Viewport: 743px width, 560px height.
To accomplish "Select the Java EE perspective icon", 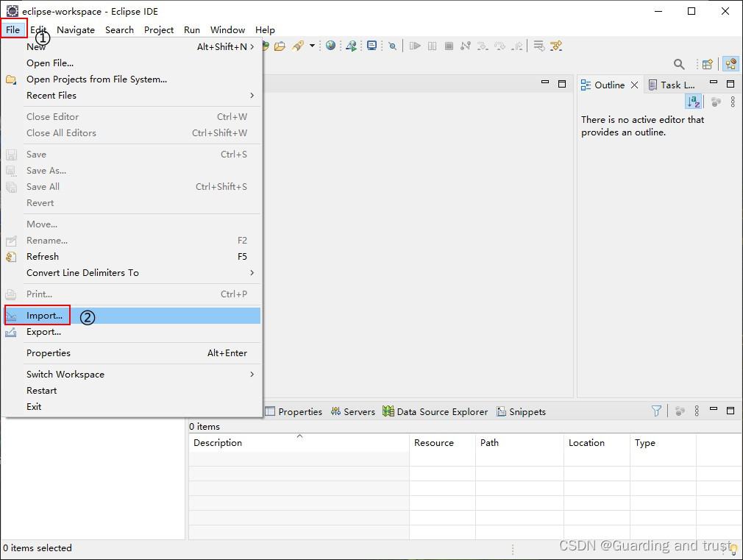I will tap(730, 64).
